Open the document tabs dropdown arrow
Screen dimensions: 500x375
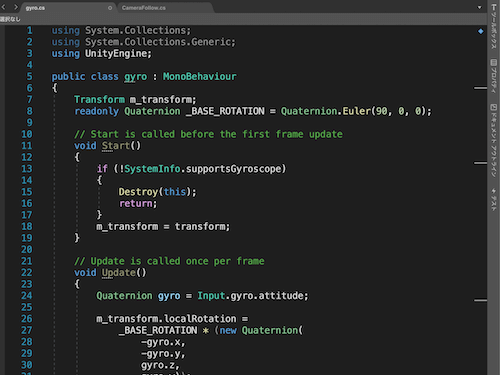479,7
